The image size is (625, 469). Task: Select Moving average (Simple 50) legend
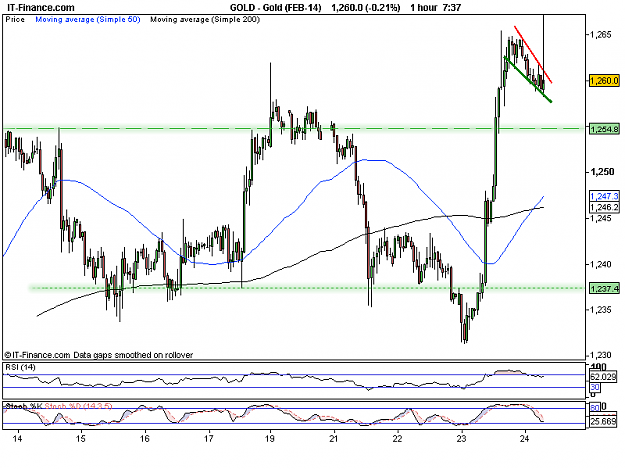pyautogui.click(x=88, y=19)
